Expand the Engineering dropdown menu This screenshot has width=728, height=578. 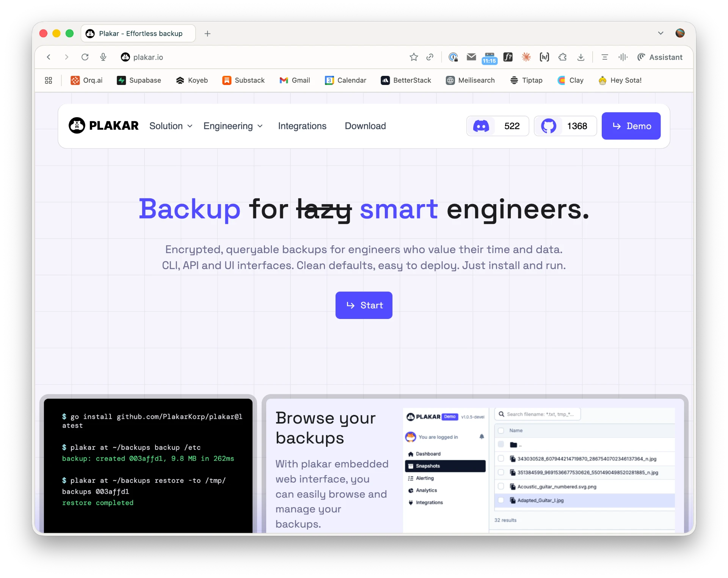(x=233, y=126)
